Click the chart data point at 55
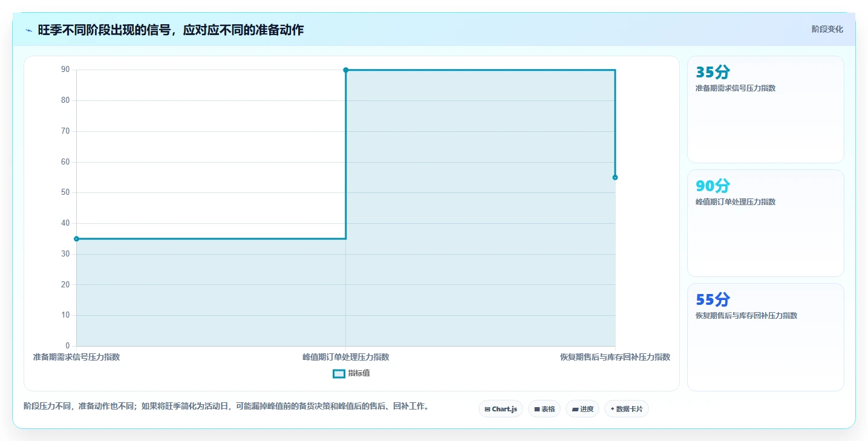Screen dimensions: 868x441 pos(615,177)
